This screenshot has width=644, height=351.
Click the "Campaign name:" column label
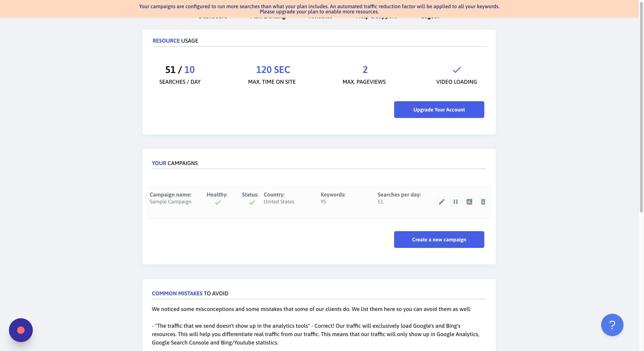pos(170,195)
